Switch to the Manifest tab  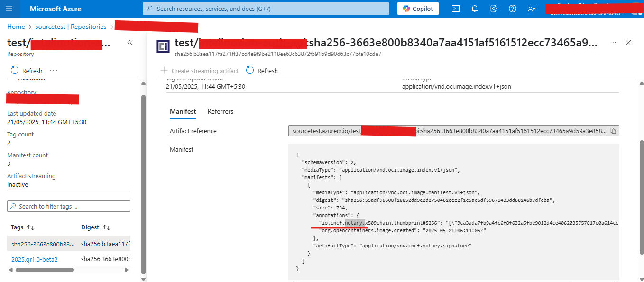tap(183, 111)
